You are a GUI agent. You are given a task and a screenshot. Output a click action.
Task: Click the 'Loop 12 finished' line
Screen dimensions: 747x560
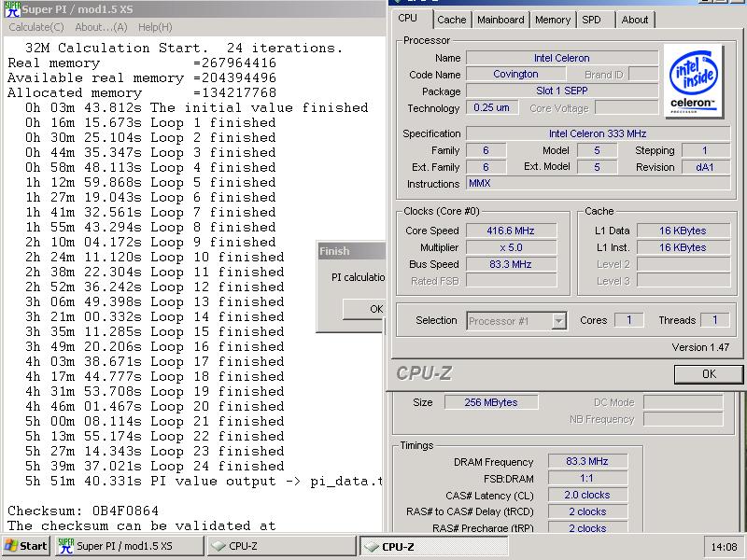(155, 287)
